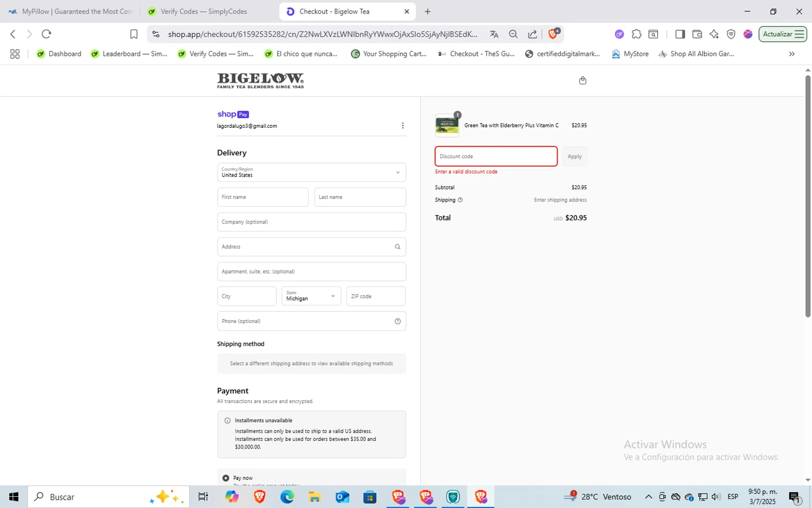Open a new browser tab
The height and width of the screenshot is (508, 812).
[x=428, y=11]
